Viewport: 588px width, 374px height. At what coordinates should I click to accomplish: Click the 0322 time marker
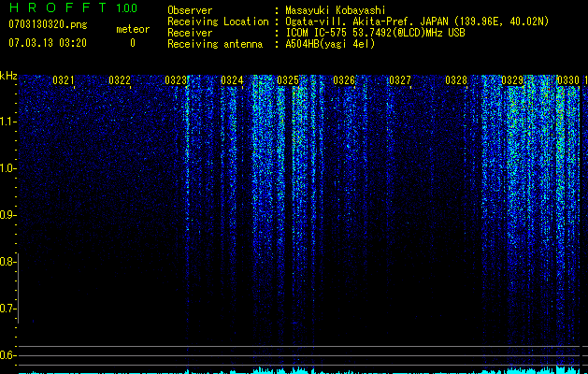(120, 80)
